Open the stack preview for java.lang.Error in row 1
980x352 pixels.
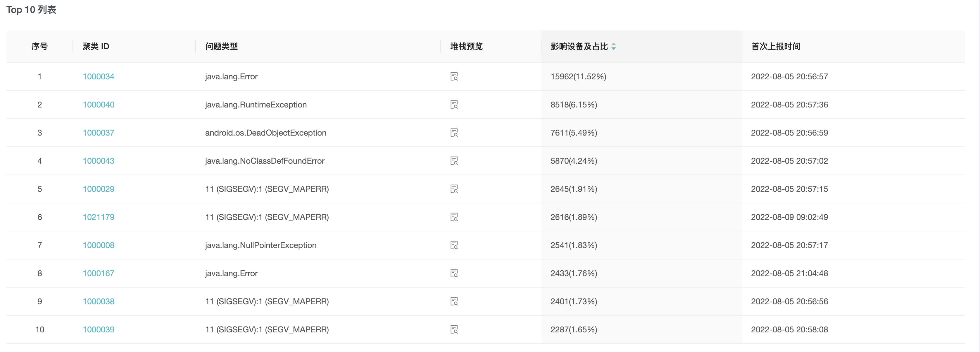click(454, 76)
